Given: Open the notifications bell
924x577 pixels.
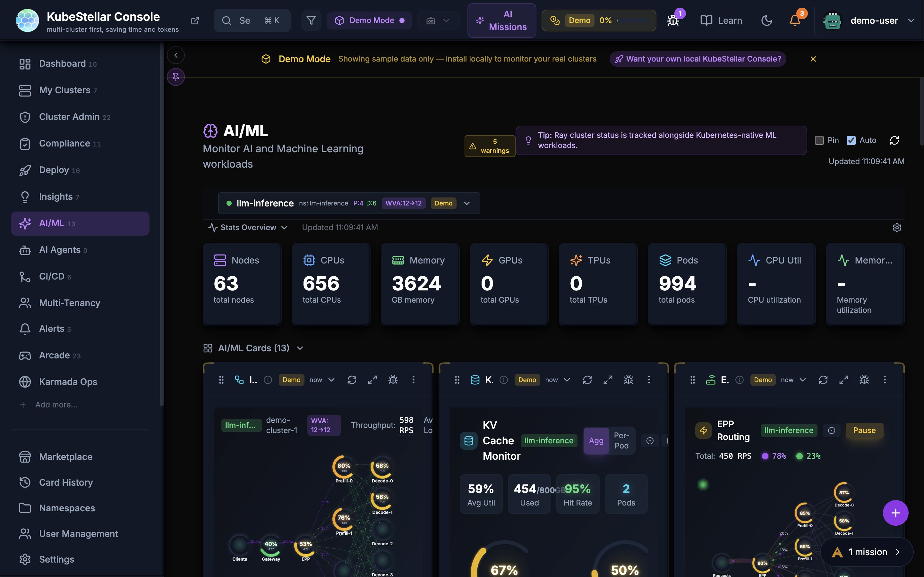Looking at the screenshot, I should (x=795, y=21).
